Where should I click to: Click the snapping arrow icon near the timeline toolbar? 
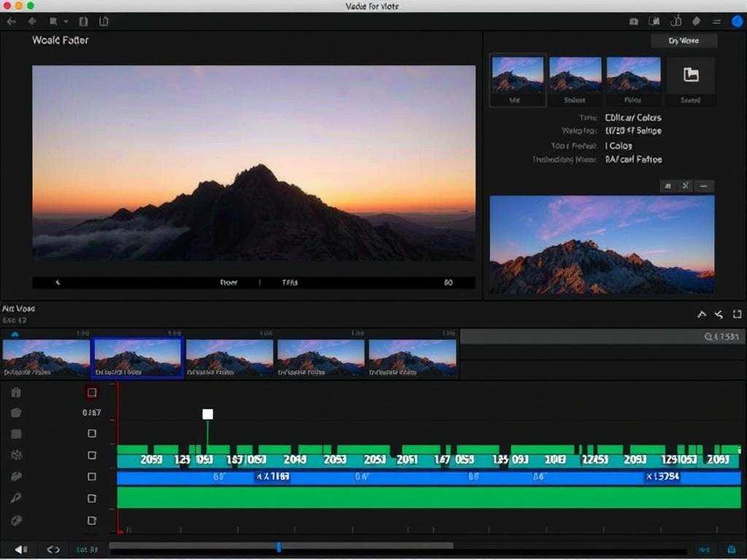[702, 314]
